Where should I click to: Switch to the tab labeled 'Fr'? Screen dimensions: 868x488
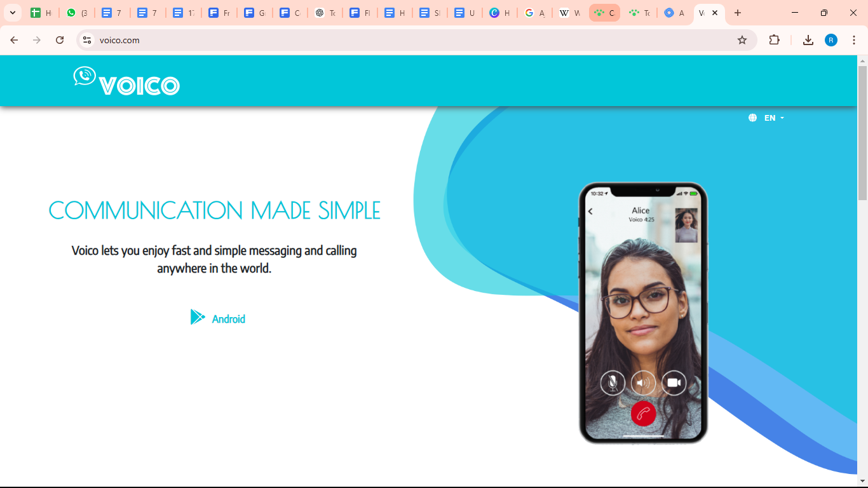pos(219,13)
